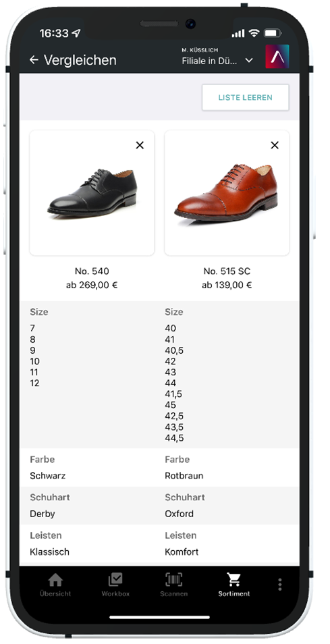The height and width of the screenshot is (644, 330).
Task: Remove No. 515 SC from comparison
Action: (x=275, y=145)
